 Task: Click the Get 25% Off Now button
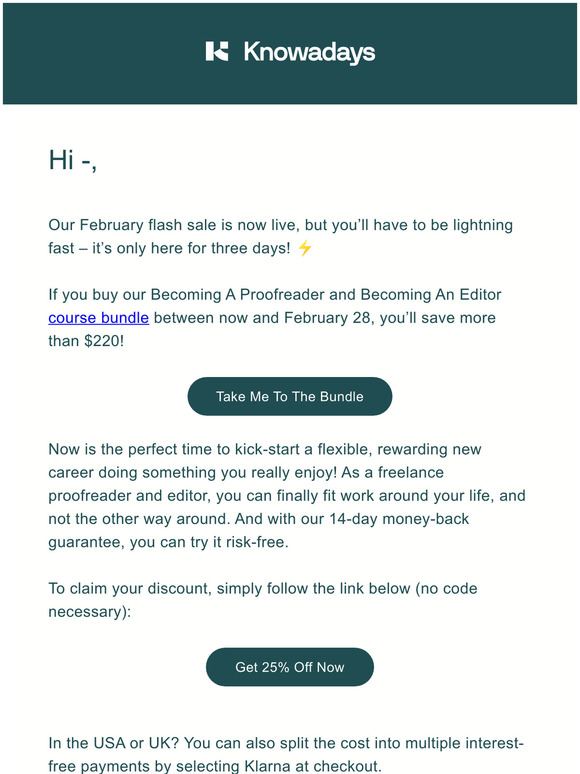pos(290,667)
